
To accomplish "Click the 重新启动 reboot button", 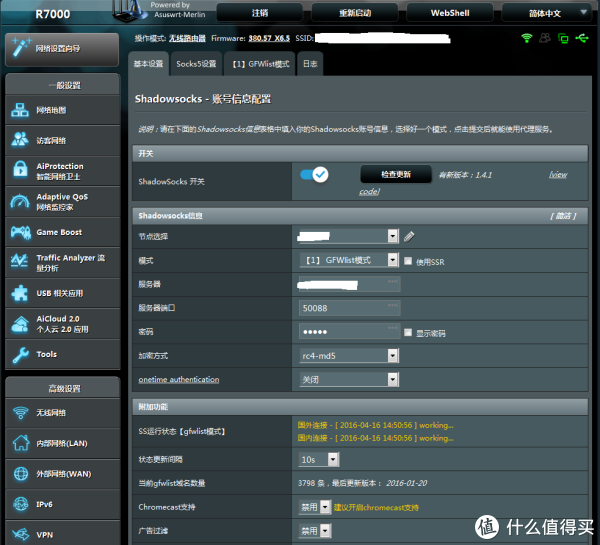I will coord(355,13).
